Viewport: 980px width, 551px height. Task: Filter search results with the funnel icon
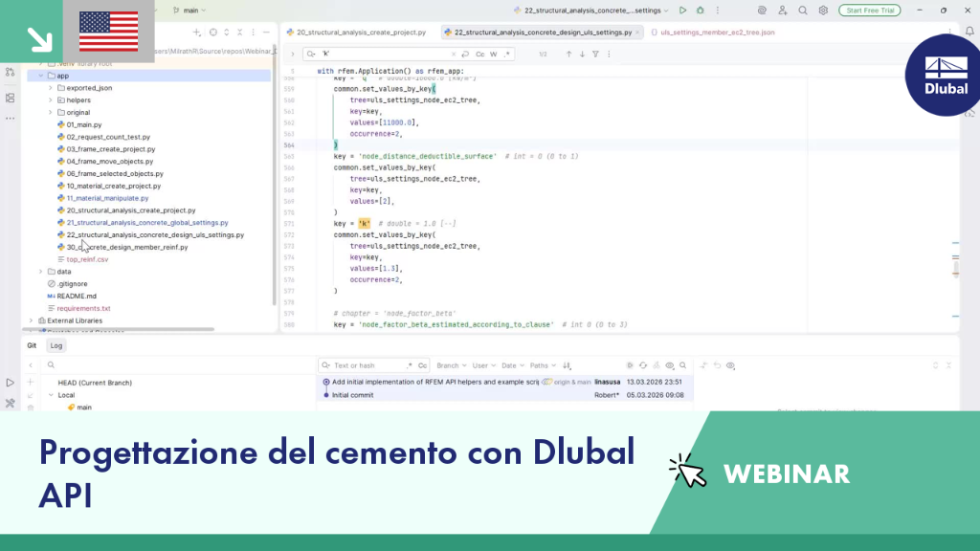pyautogui.click(x=595, y=55)
